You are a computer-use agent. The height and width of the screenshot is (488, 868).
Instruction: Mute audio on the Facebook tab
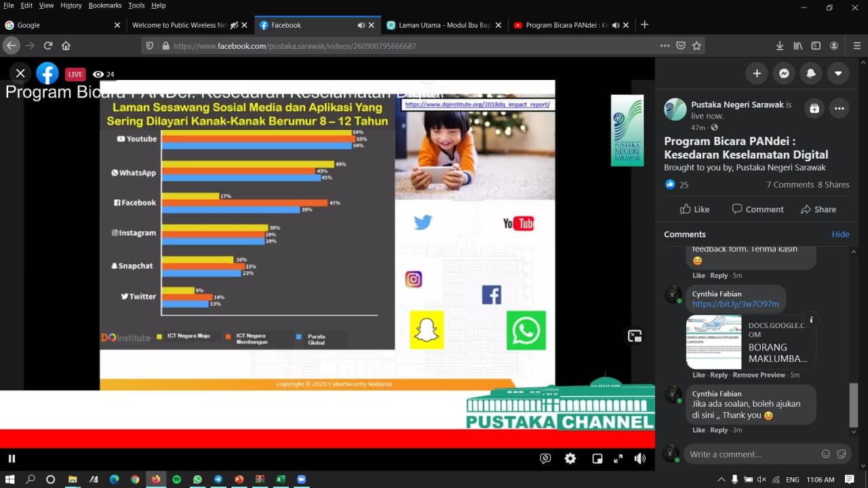tap(361, 25)
